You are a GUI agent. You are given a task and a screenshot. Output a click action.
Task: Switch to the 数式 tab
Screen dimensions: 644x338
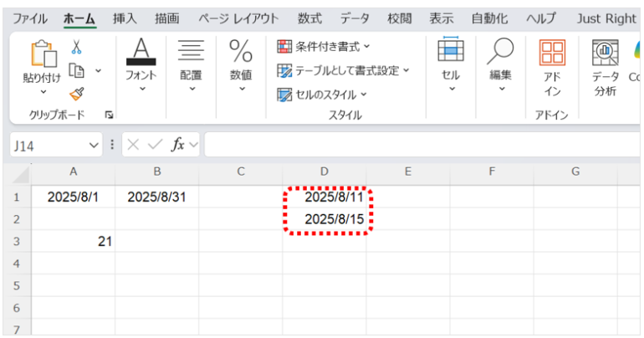point(309,18)
